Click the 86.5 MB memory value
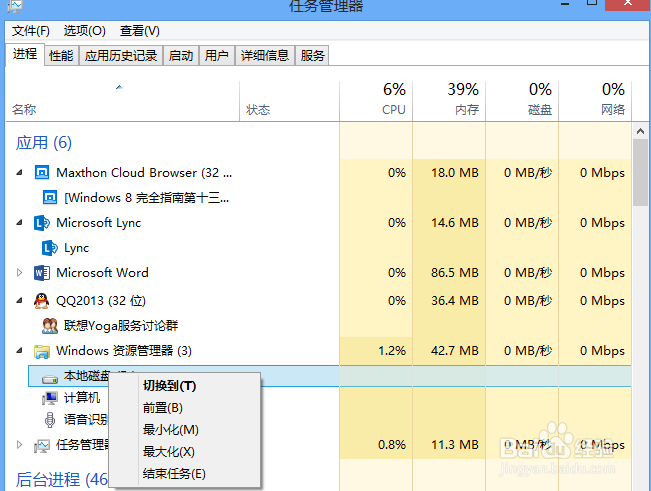The image size is (651, 491). point(455,273)
